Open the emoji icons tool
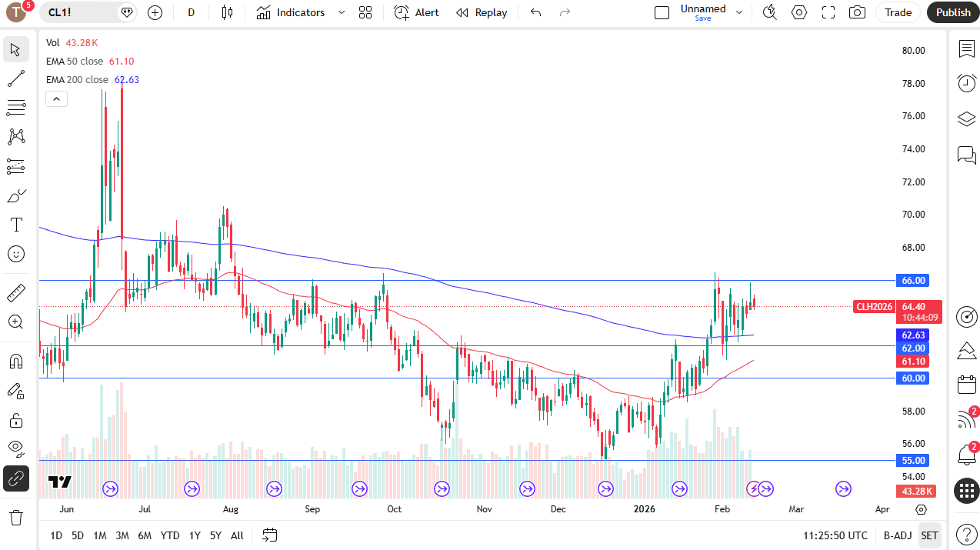Screen dimensions: 980x550 click(15, 254)
